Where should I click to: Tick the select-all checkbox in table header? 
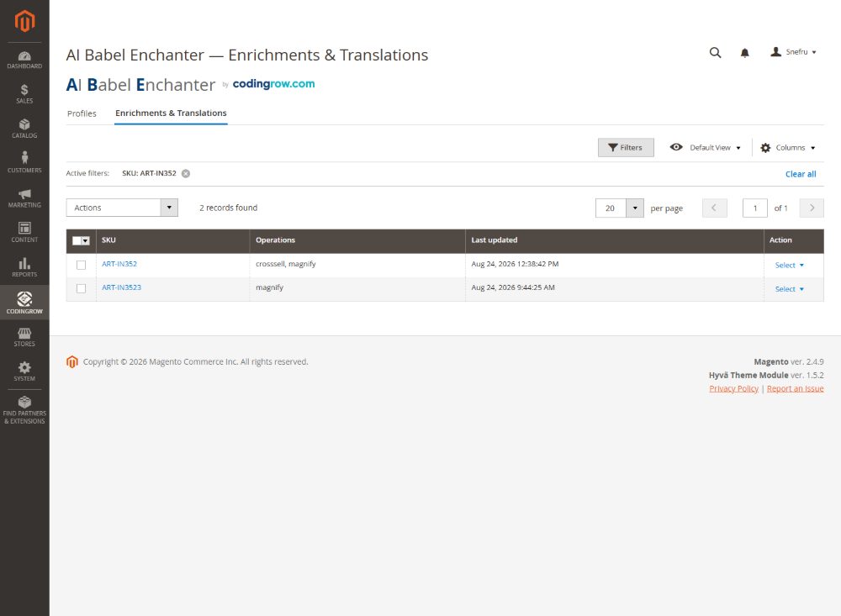click(77, 241)
